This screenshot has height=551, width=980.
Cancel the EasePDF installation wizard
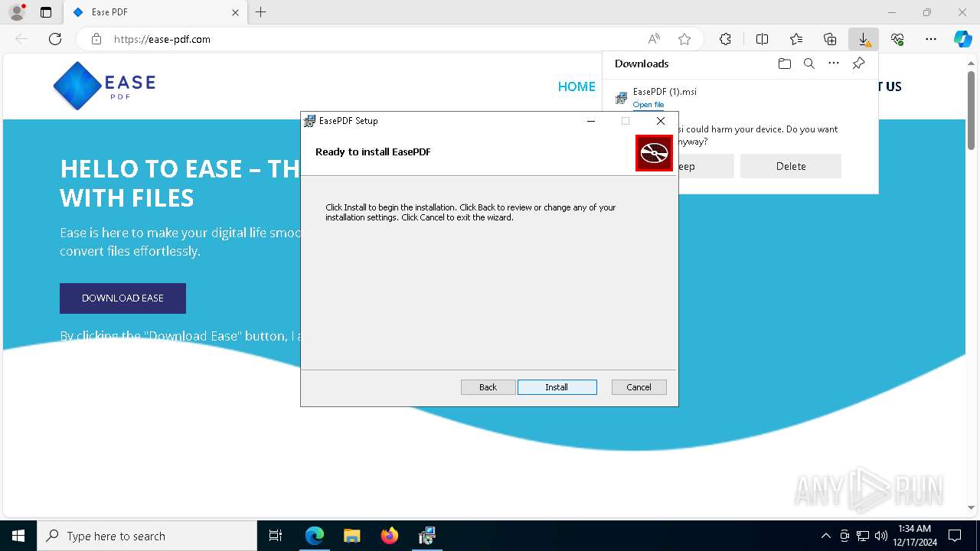(x=639, y=387)
